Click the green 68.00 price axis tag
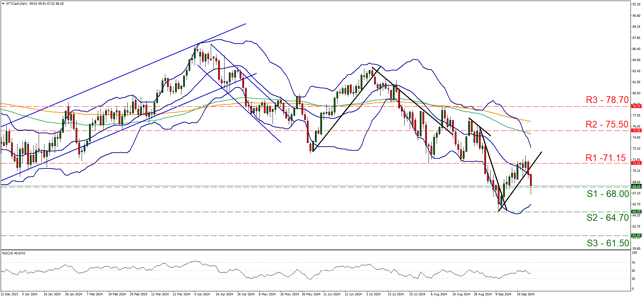Image resolution: width=644 pixels, height=298 pixels. (636, 187)
